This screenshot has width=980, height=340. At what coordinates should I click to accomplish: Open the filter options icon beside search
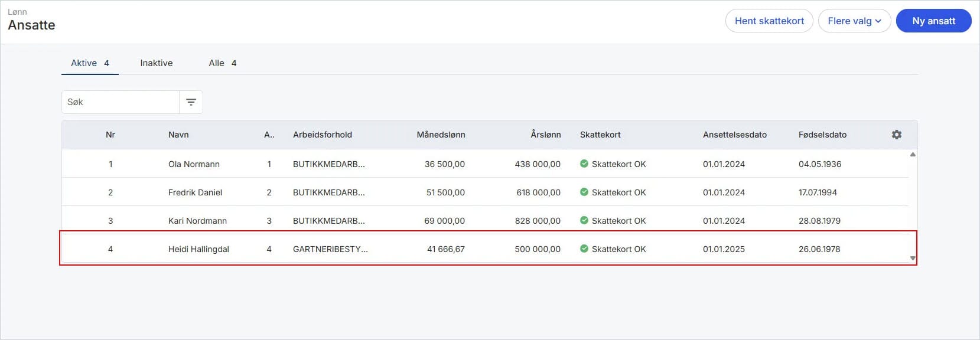191,102
